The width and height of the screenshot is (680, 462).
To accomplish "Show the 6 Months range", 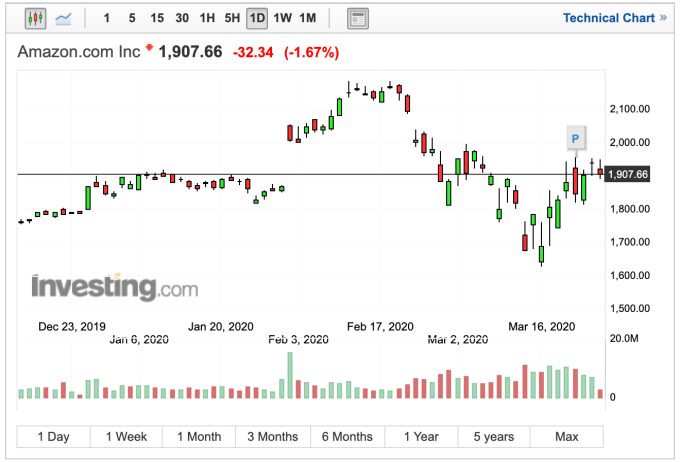I will point(347,436).
